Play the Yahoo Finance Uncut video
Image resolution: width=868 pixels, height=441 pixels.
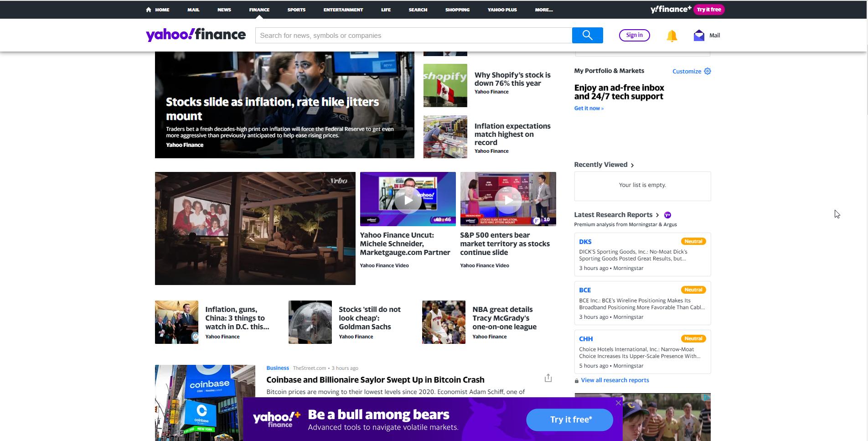tap(408, 200)
